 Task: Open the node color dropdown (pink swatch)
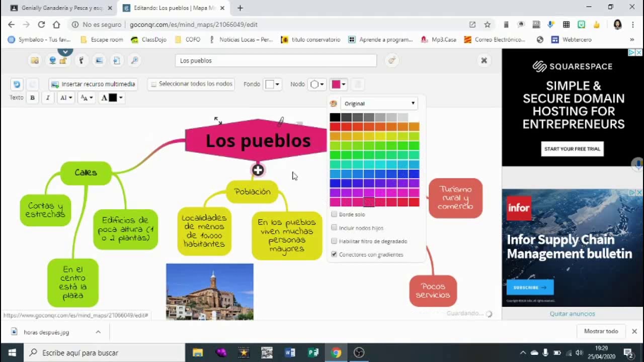point(338,84)
